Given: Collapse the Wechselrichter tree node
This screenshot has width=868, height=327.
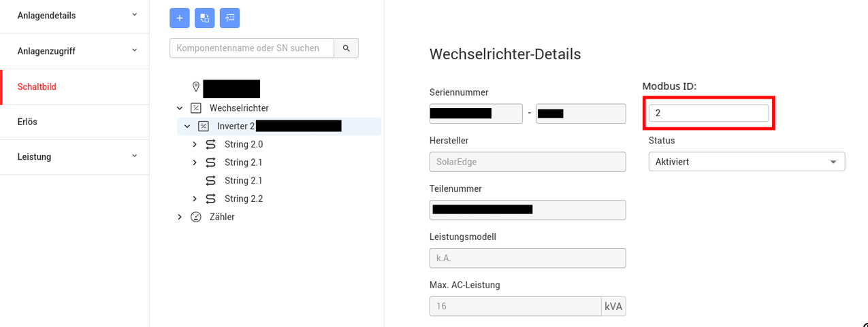Looking at the screenshot, I should (x=180, y=108).
